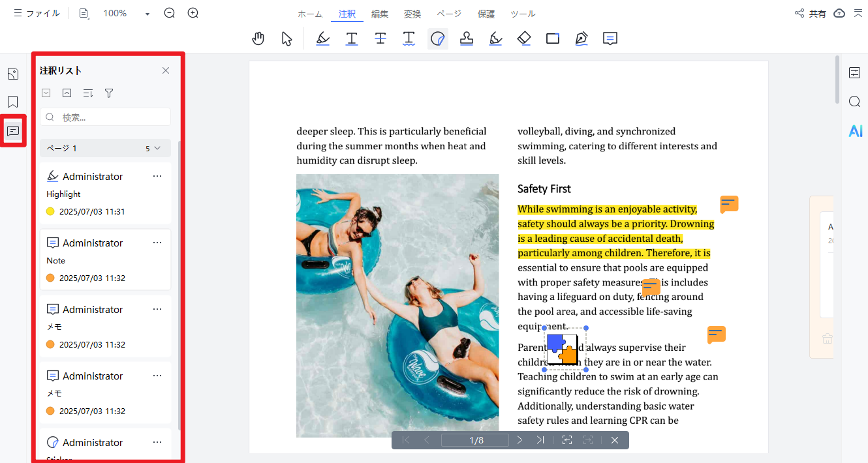The width and height of the screenshot is (868, 463).
Task: Open the AI assistant
Action: click(855, 131)
